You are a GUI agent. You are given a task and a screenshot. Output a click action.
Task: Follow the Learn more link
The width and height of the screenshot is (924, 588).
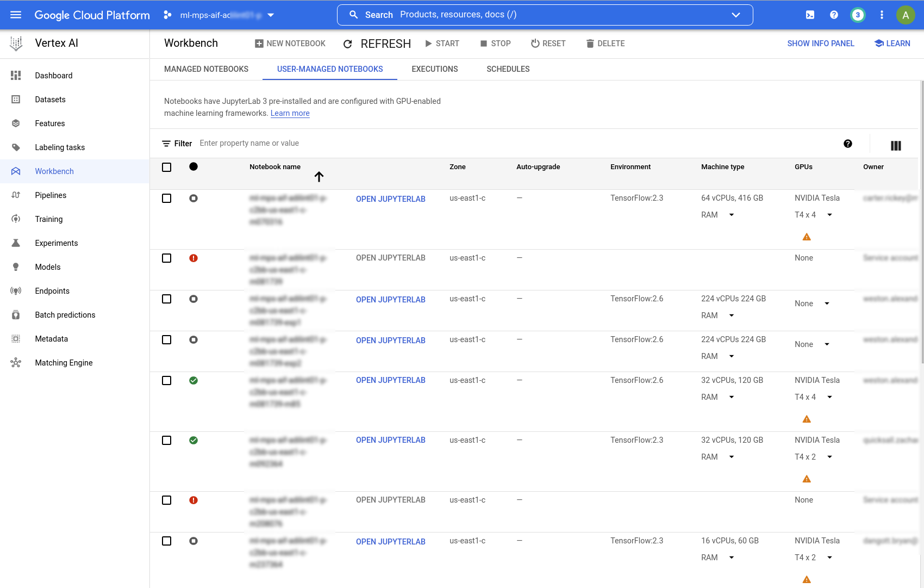(x=290, y=113)
